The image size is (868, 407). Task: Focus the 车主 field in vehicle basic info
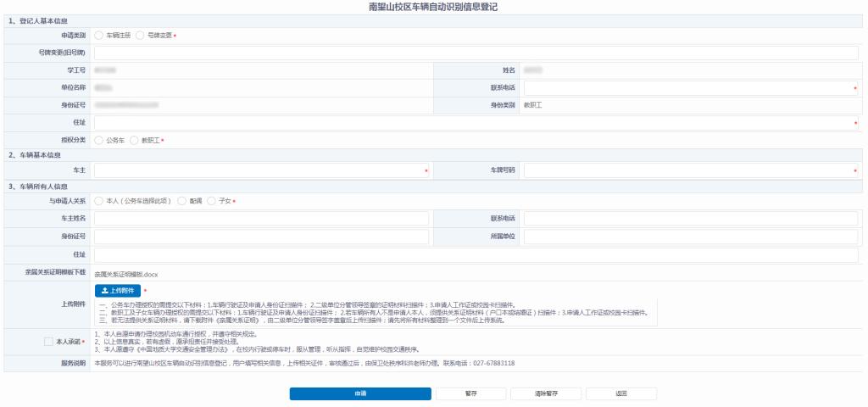pos(259,170)
